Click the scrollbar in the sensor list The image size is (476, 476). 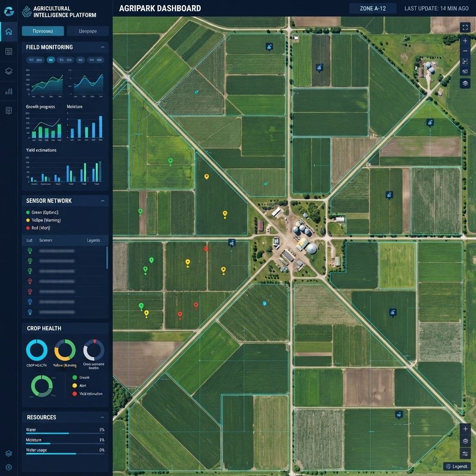click(107, 258)
